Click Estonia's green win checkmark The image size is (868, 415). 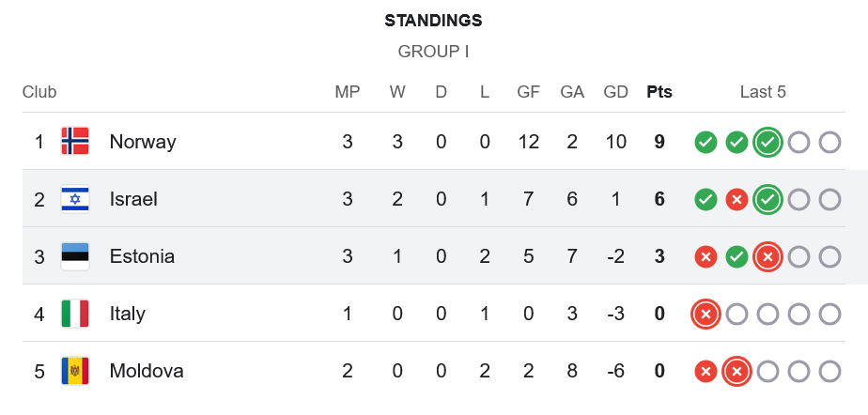click(736, 257)
